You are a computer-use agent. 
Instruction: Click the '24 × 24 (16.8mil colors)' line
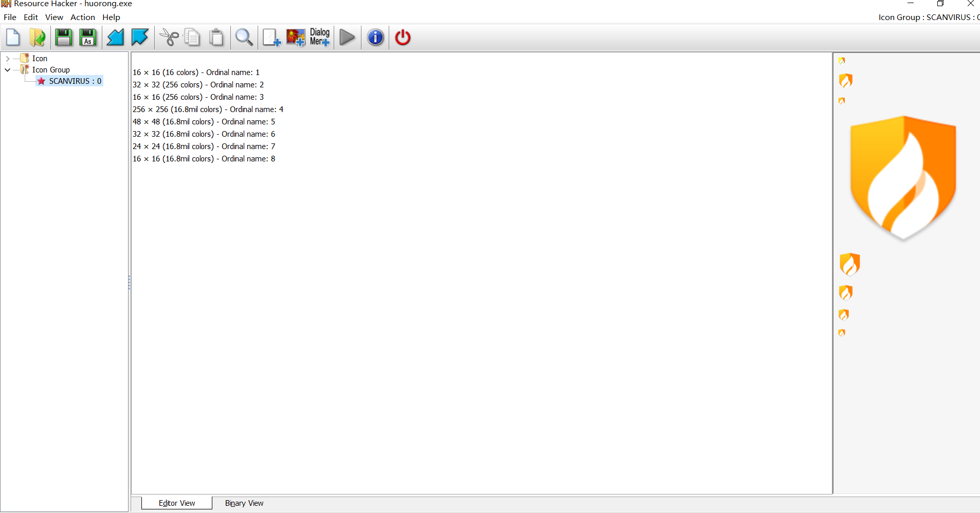coord(204,146)
